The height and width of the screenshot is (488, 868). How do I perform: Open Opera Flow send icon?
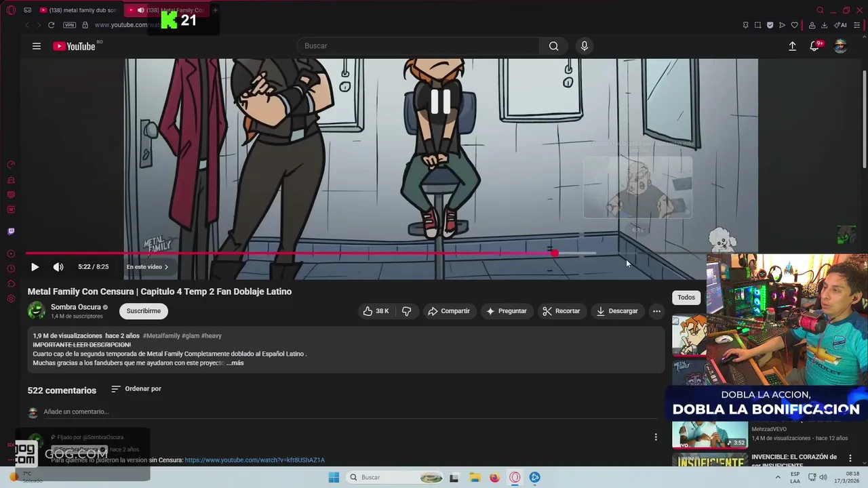(782, 25)
